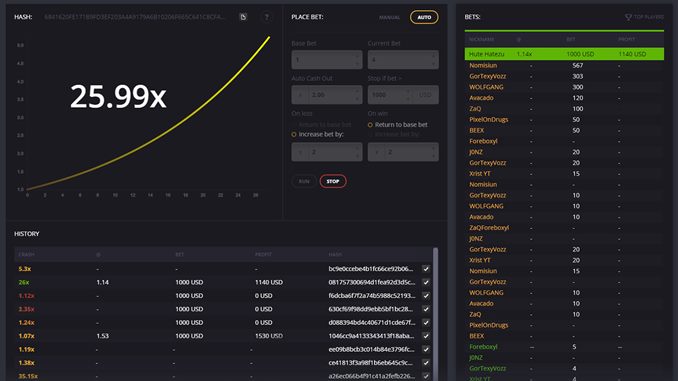Open the USD currency selector
Viewport: 678px width, 381px height.
[x=425, y=95]
